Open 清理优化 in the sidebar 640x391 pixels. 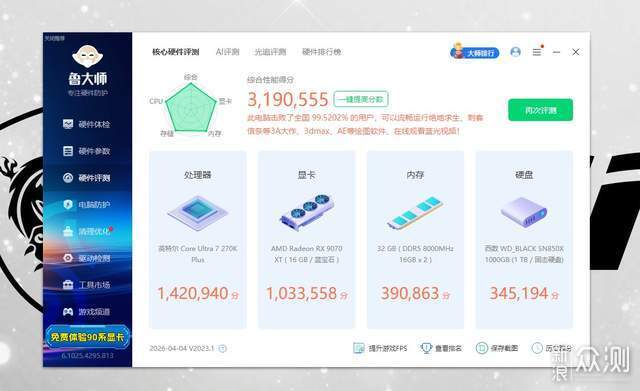coord(87,231)
